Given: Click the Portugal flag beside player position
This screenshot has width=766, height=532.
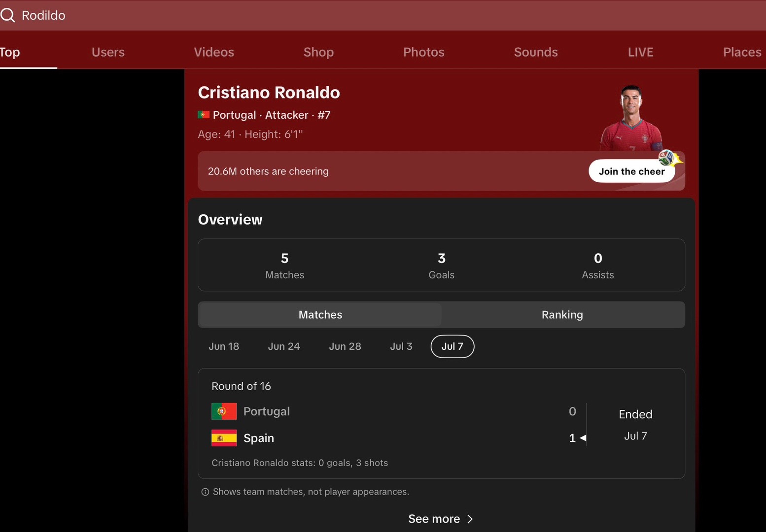Looking at the screenshot, I should [x=204, y=115].
